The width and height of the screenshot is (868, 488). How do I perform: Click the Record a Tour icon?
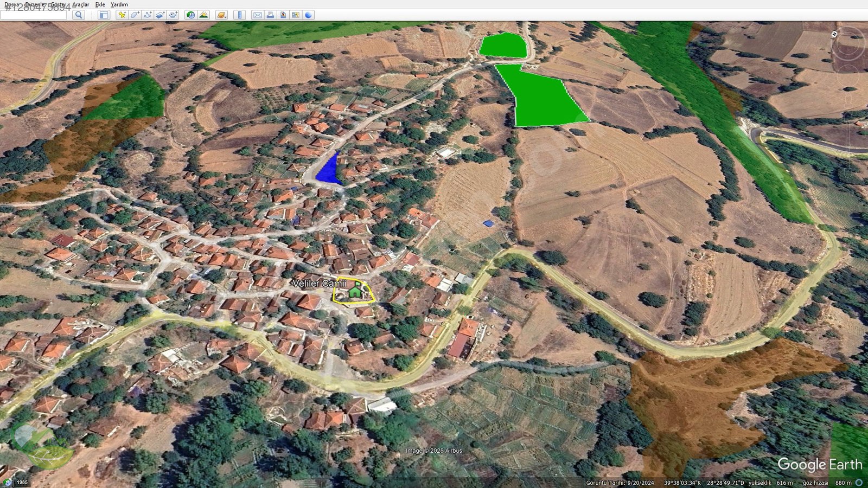(x=173, y=15)
